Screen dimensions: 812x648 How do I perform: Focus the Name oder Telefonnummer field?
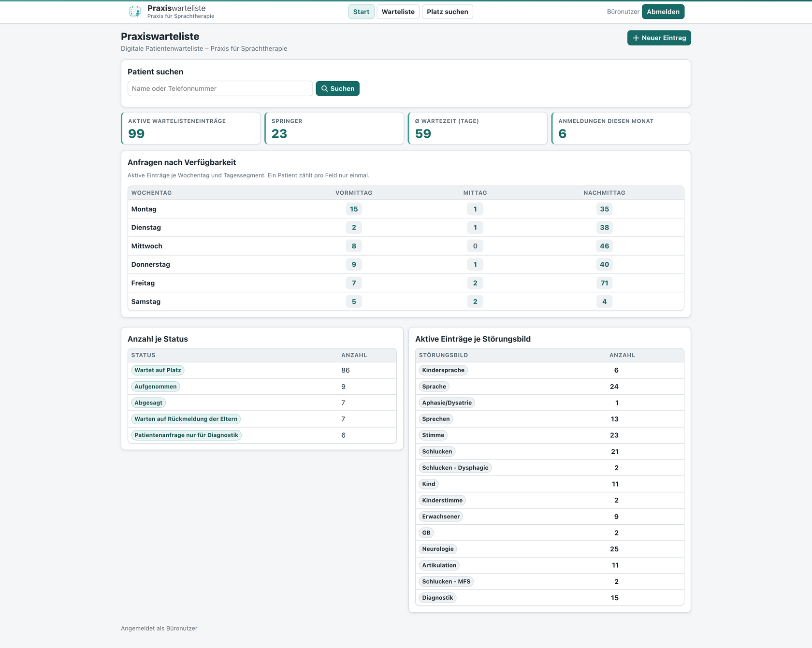click(220, 88)
